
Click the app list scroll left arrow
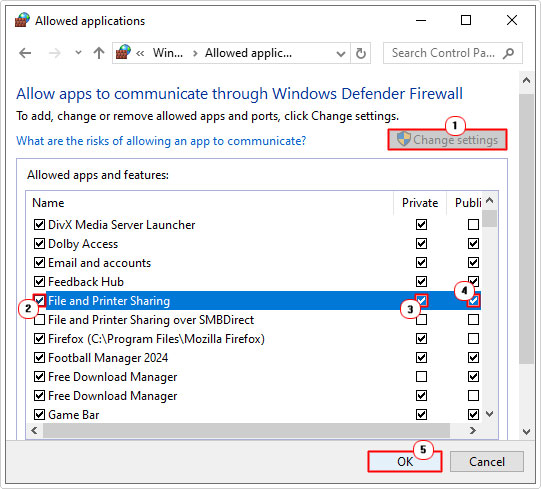(x=34, y=431)
